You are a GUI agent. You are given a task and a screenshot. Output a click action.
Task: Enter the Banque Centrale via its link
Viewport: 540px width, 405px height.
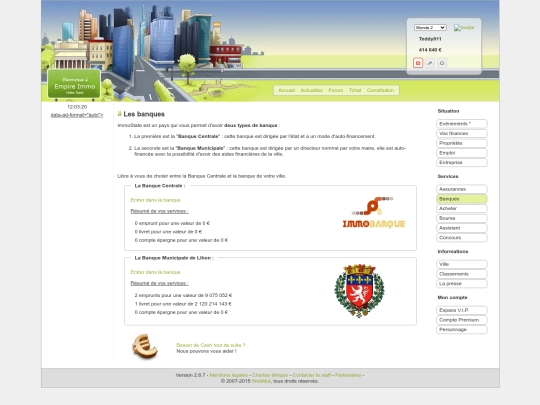[155, 200]
